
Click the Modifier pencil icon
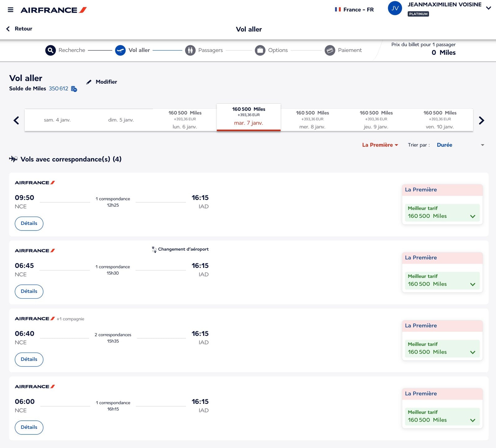click(x=89, y=82)
